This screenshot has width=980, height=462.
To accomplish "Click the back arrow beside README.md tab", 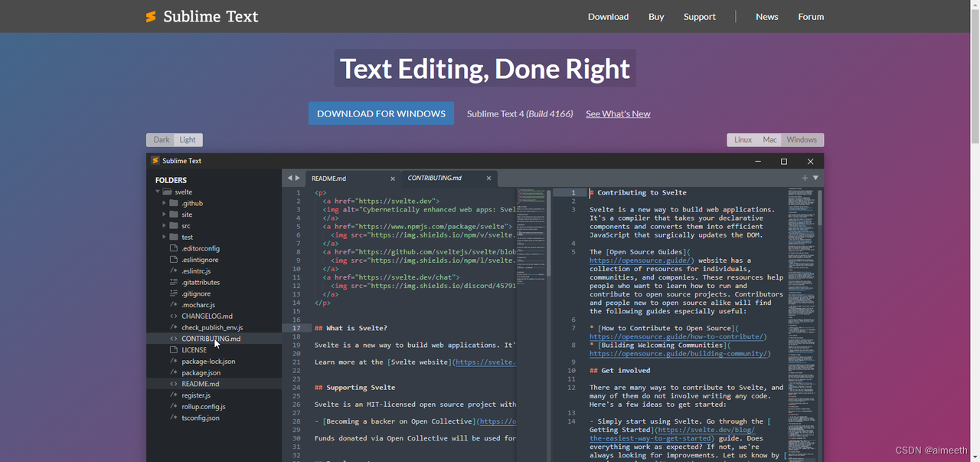I will (290, 178).
